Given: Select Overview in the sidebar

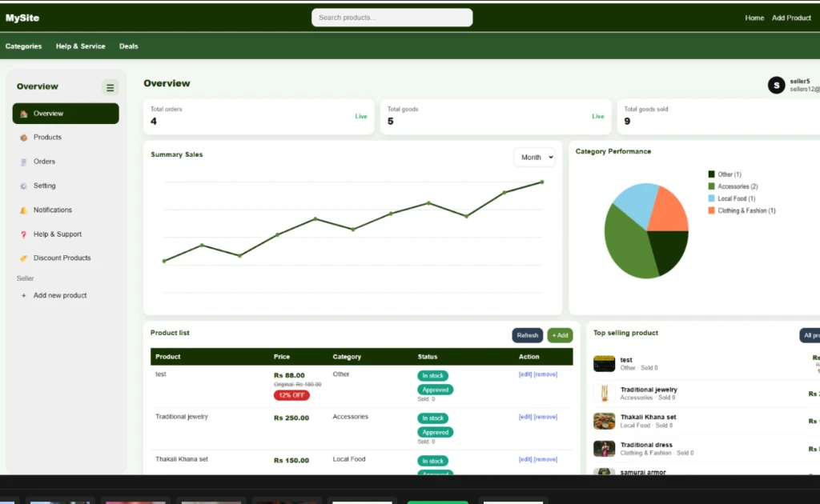Looking at the screenshot, I should (x=66, y=114).
